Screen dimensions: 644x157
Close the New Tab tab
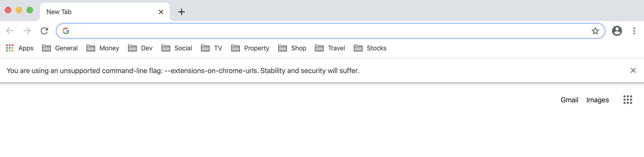[161, 12]
